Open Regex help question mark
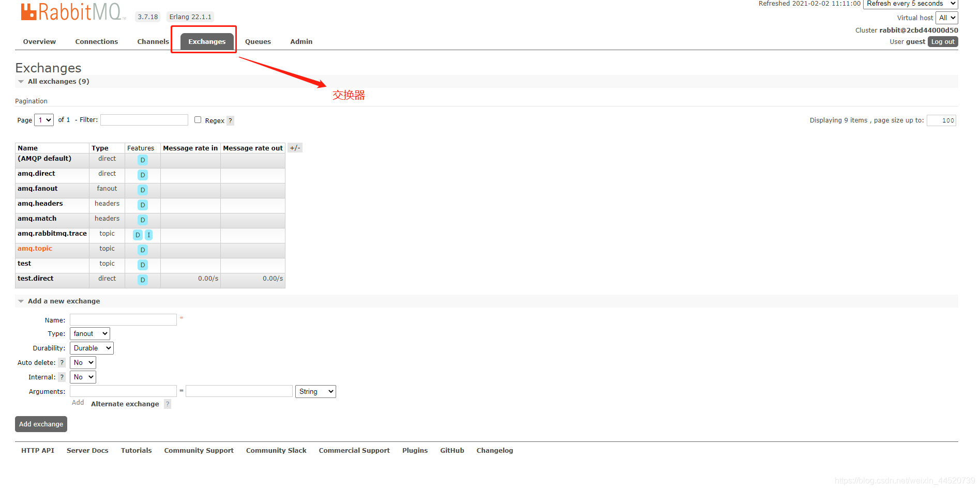The height and width of the screenshot is (490, 980). 231,120
